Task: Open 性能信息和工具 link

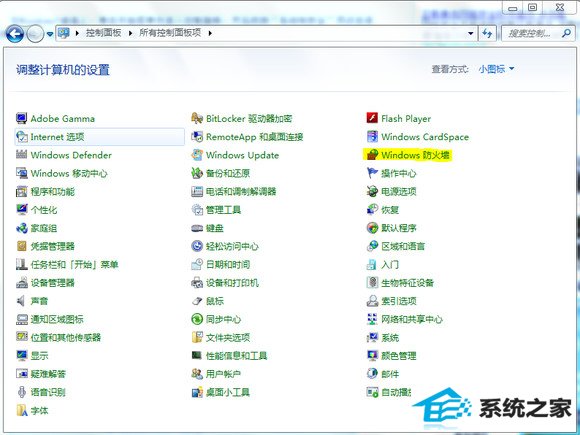Action: click(x=236, y=355)
